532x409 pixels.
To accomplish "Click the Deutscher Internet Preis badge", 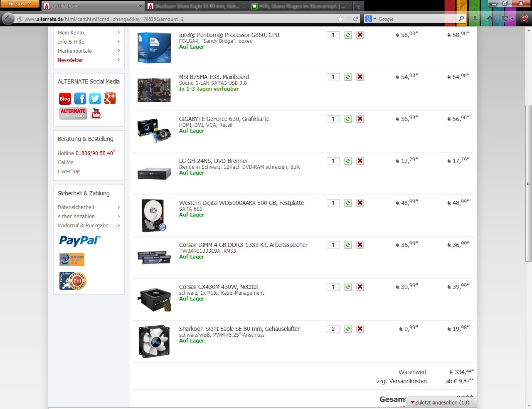I will [x=72, y=259].
